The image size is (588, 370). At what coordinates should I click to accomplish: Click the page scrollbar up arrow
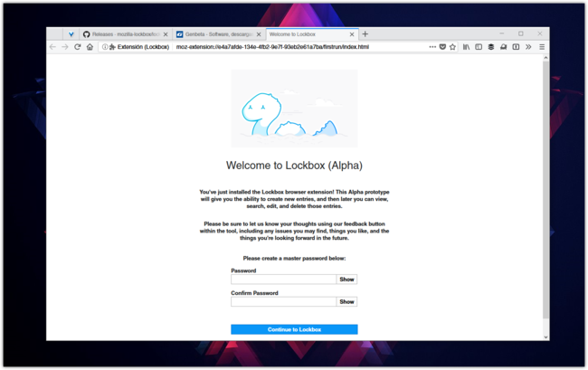[545, 58]
